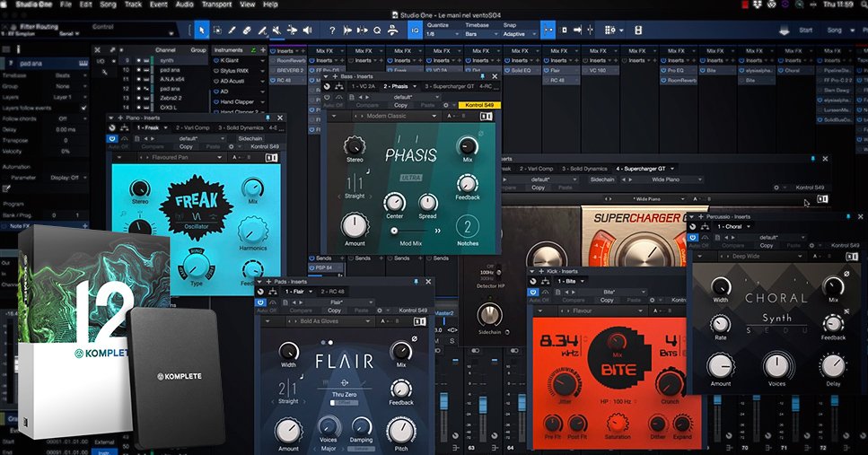Switch to the 2 - Vari Comp tab
The height and width of the screenshot is (455, 868).
click(x=193, y=127)
